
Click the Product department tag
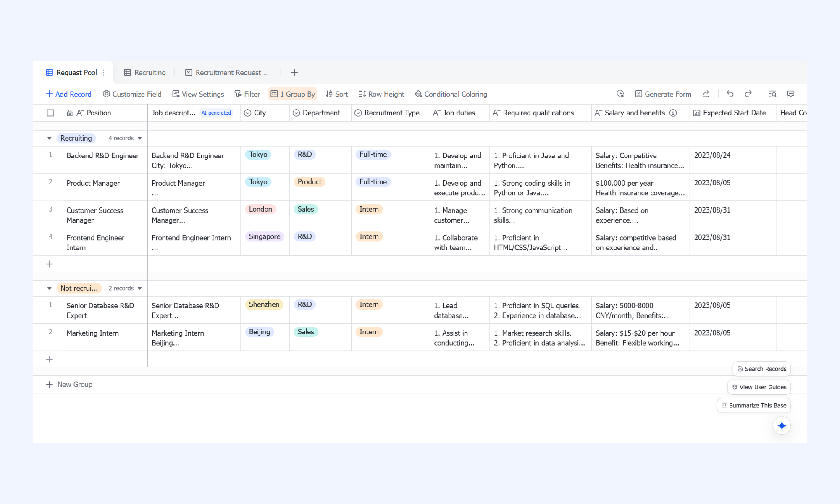pos(310,182)
